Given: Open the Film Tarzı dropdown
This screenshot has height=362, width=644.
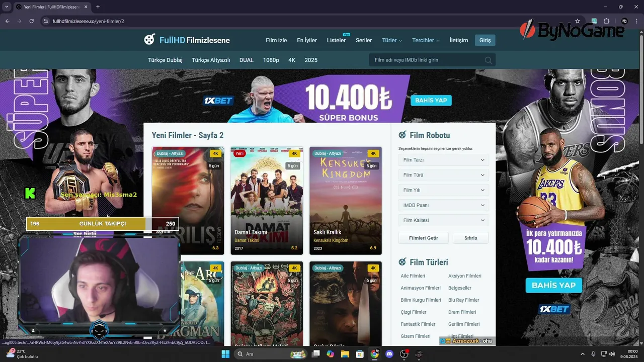Looking at the screenshot, I should click(x=443, y=160).
